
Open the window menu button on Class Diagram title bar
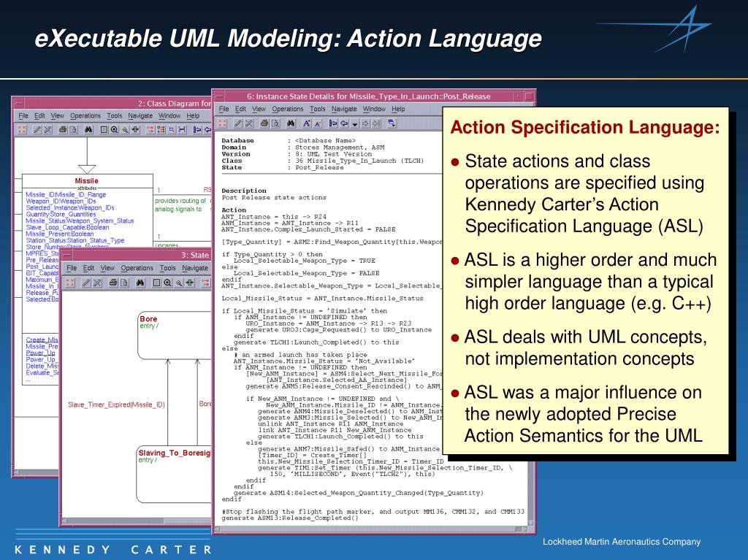[18, 103]
